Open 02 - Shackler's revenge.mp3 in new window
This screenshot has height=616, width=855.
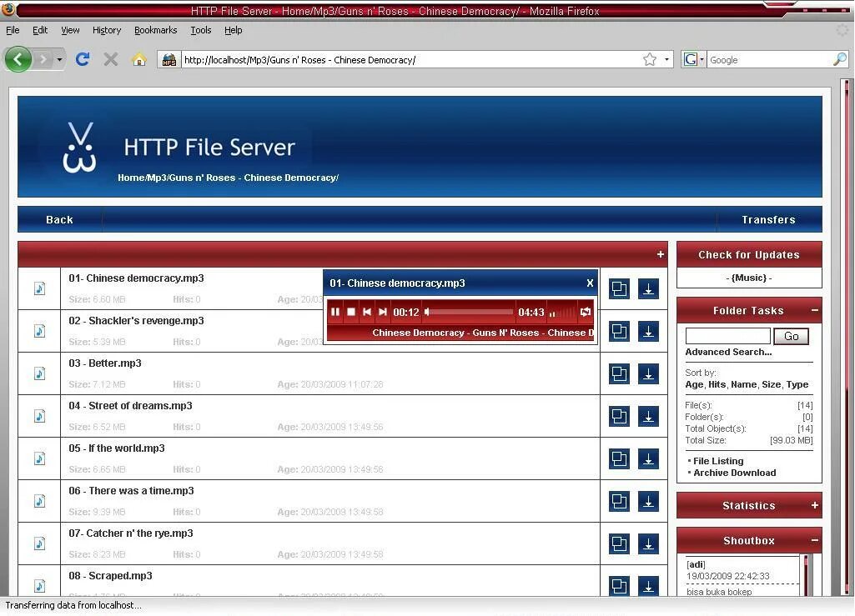pyautogui.click(x=620, y=332)
